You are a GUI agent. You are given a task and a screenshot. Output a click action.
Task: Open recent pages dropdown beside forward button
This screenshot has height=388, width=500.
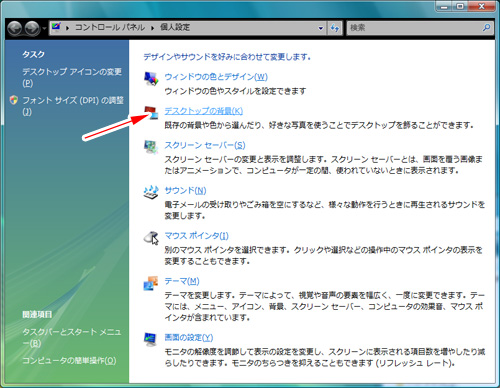44,28
